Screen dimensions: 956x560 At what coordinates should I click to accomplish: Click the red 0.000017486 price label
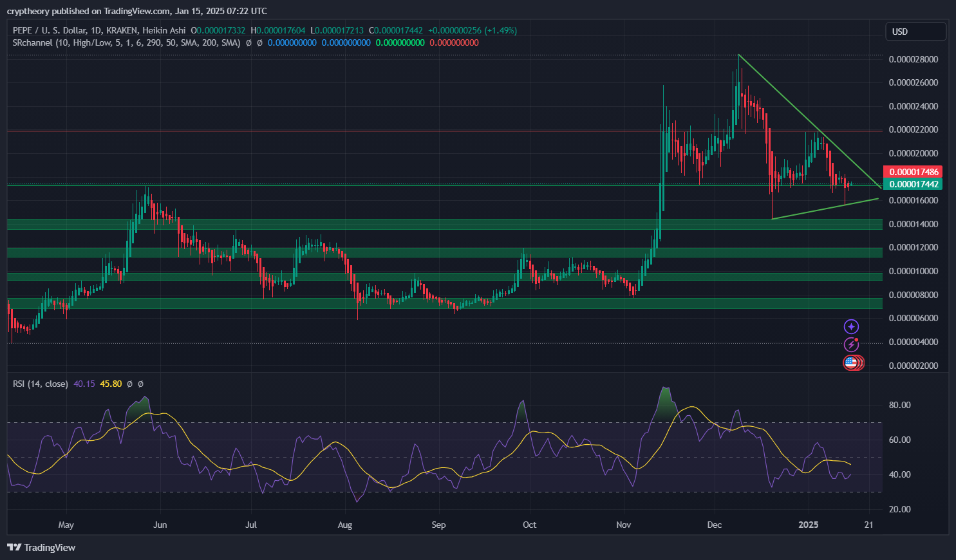click(914, 172)
